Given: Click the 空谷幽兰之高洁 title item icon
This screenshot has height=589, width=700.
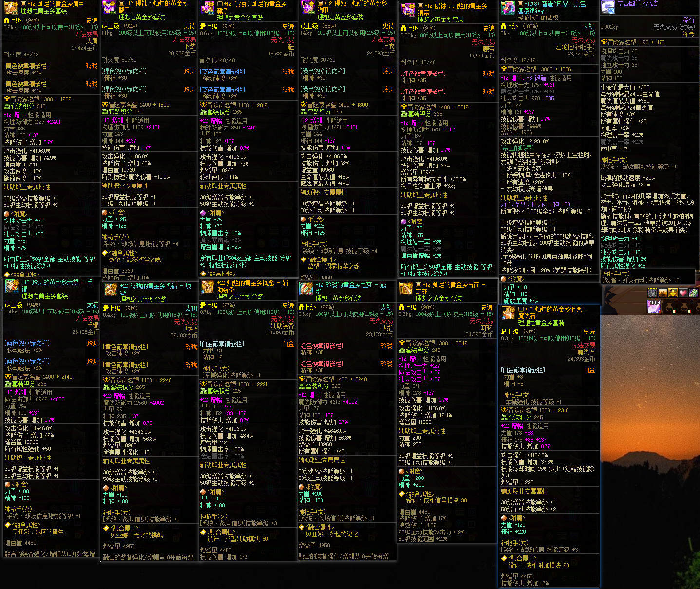Looking at the screenshot, I should click(608, 7).
